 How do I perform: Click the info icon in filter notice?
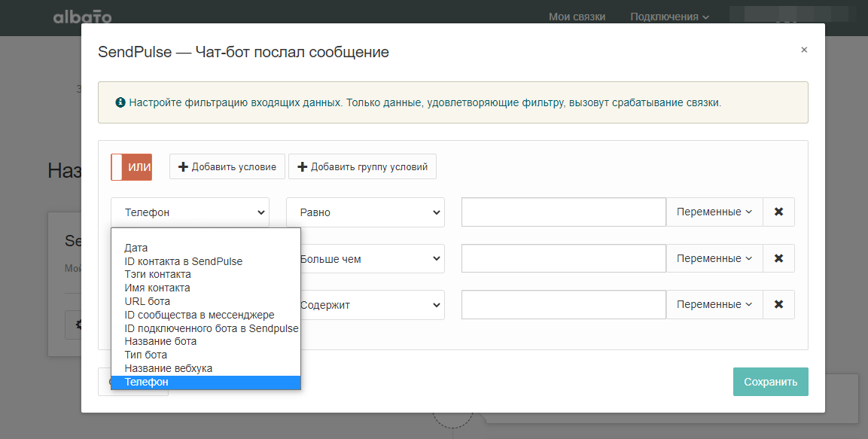coord(120,102)
